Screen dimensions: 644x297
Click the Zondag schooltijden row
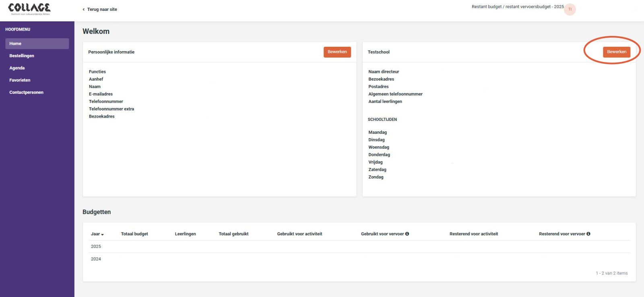[x=376, y=177]
